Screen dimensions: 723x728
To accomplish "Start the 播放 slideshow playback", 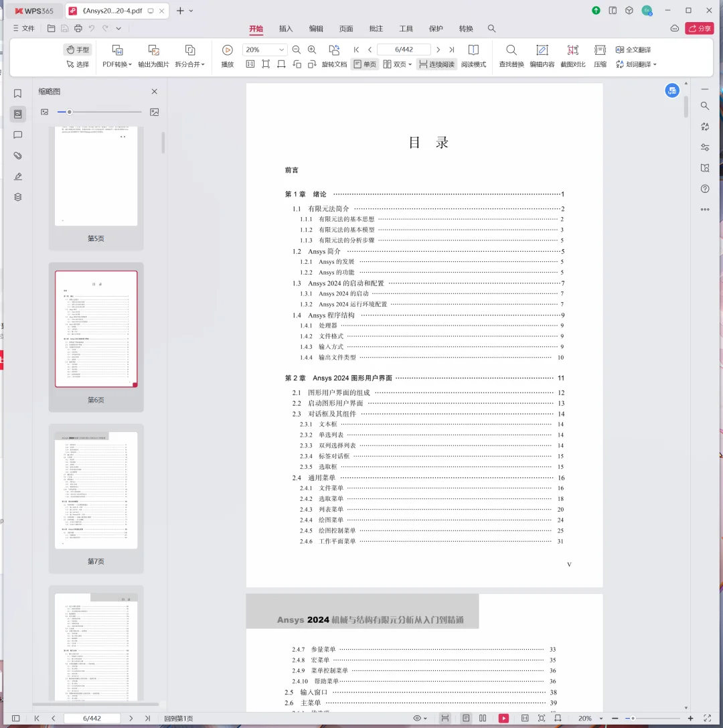I will pyautogui.click(x=228, y=50).
